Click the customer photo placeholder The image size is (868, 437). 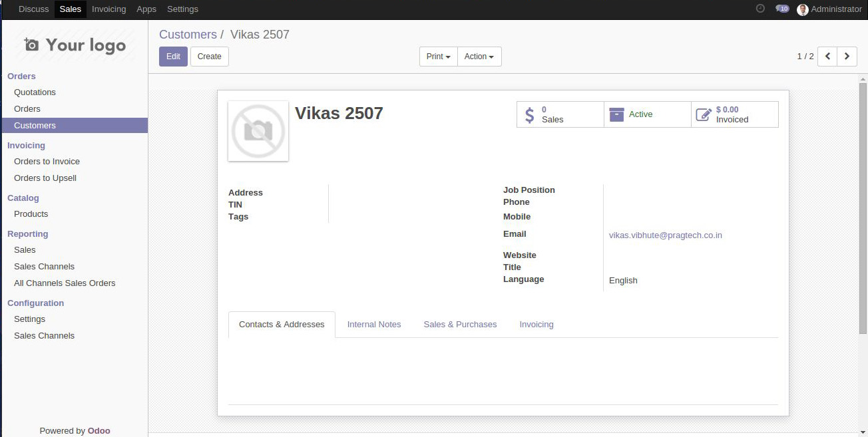coord(258,131)
